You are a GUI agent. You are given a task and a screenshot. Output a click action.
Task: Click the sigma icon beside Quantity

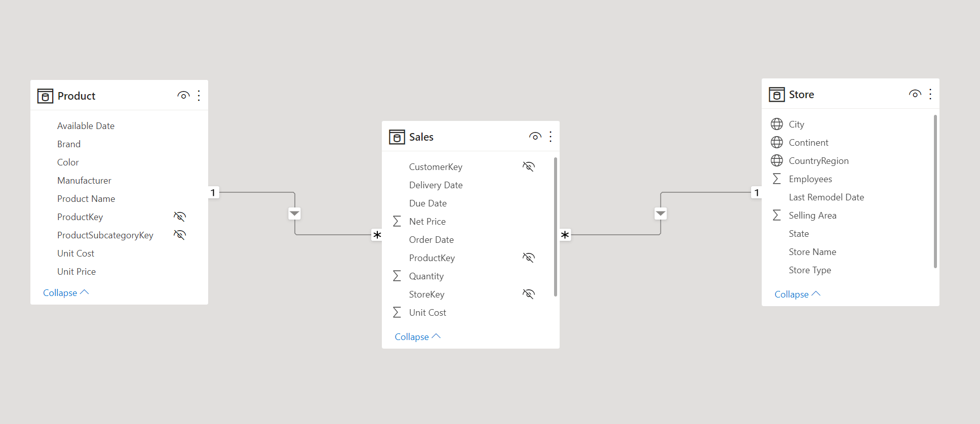tap(397, 276)
